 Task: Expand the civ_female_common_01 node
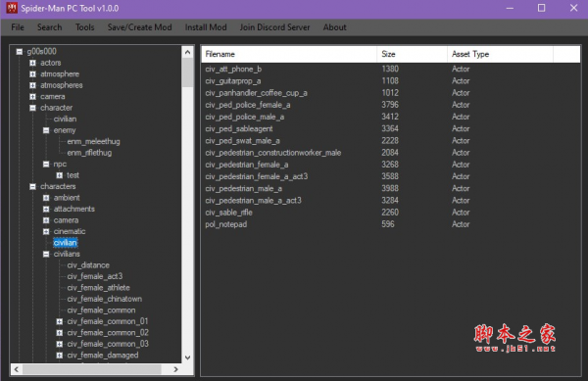(60, 321)
